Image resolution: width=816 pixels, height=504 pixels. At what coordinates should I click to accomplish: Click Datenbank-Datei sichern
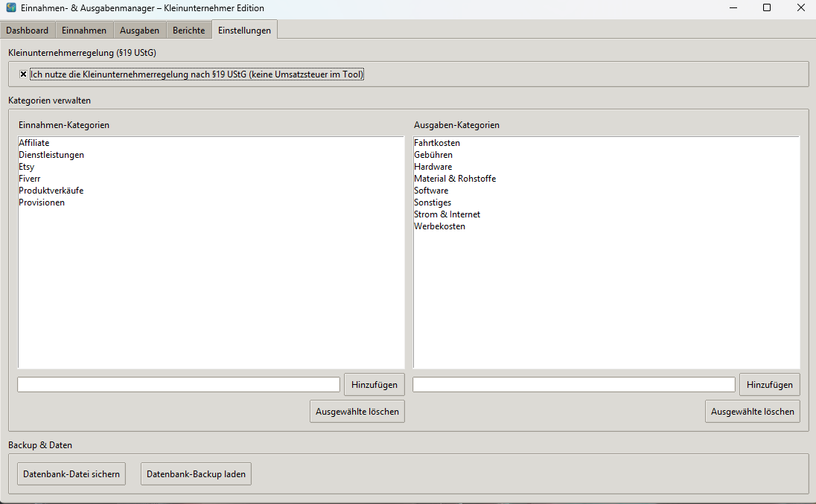71,473
